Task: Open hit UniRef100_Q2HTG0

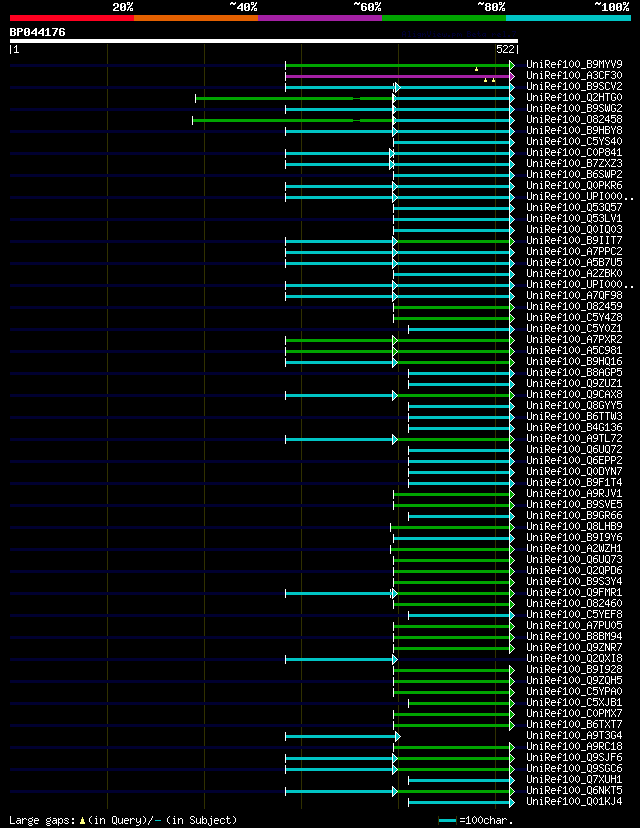Action: tap(574, 98)
